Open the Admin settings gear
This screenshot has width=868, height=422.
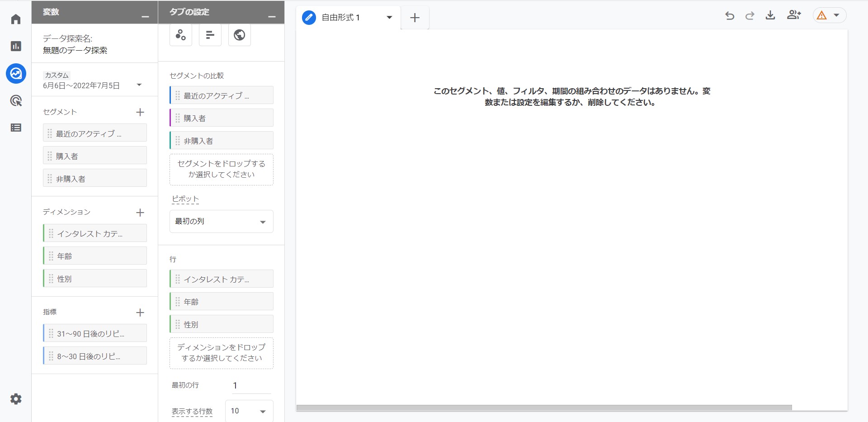pyautogui.click(x=16, y=399)
